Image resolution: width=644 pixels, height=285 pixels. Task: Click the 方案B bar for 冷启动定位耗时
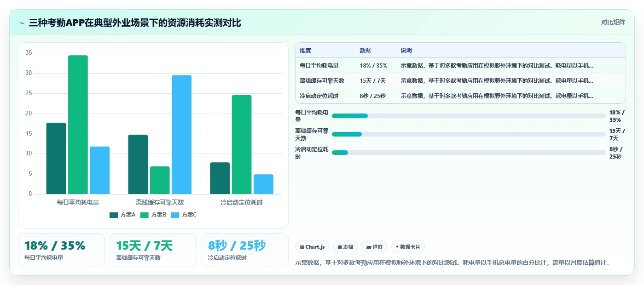[242, 144]
